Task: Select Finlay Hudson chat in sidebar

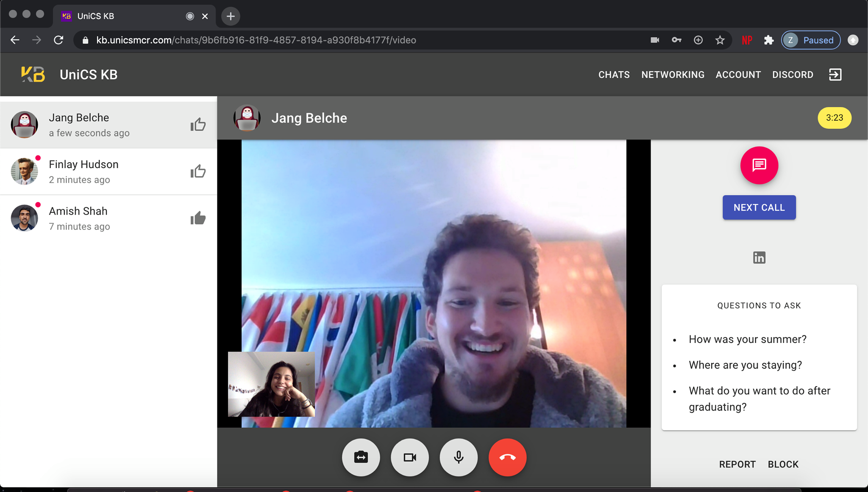Action: [108, 171]
